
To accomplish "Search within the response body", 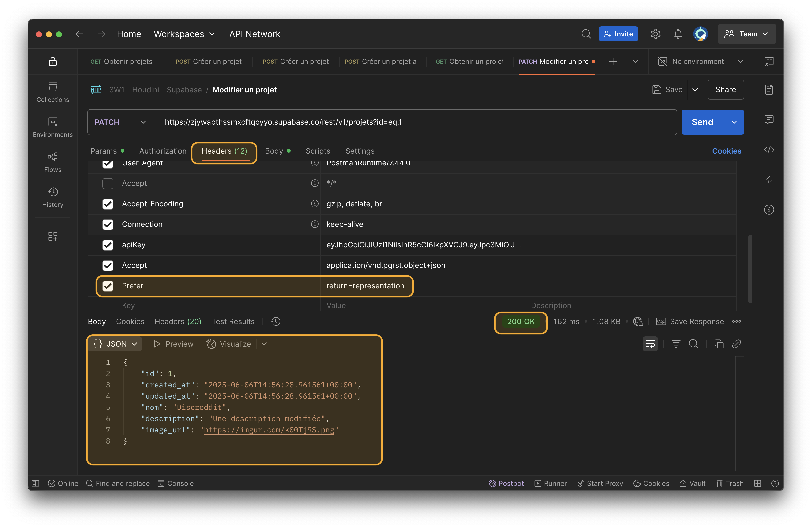I will [693, 344].
